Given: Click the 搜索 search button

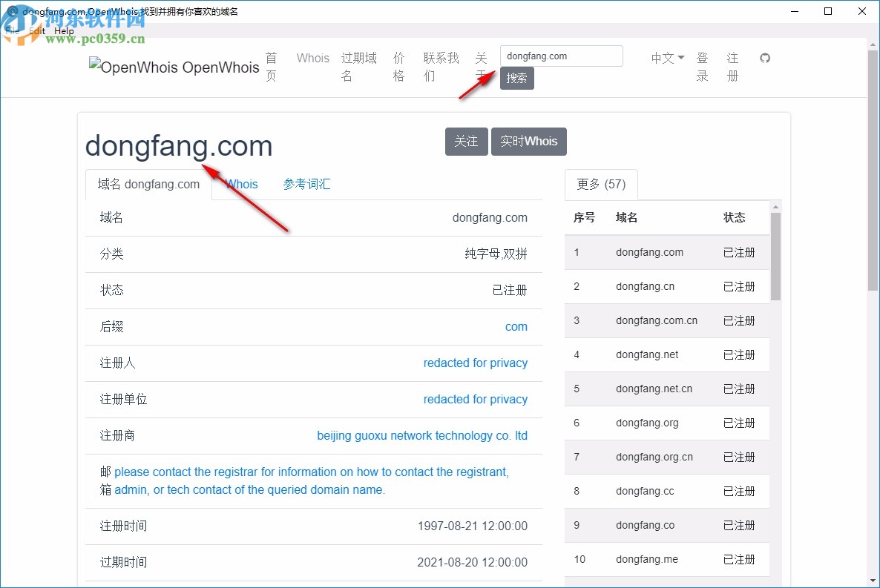Looking at the screenshot, I should [517, 78].
